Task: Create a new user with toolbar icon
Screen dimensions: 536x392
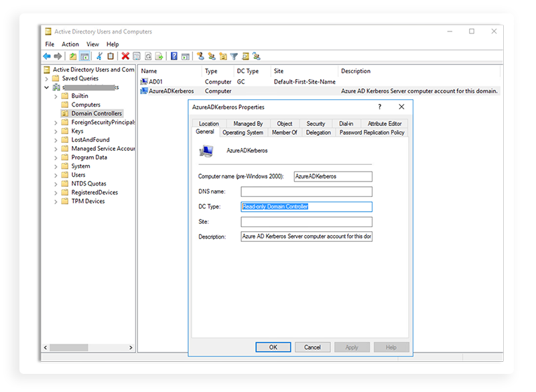Action: click(x=200, y=56)
